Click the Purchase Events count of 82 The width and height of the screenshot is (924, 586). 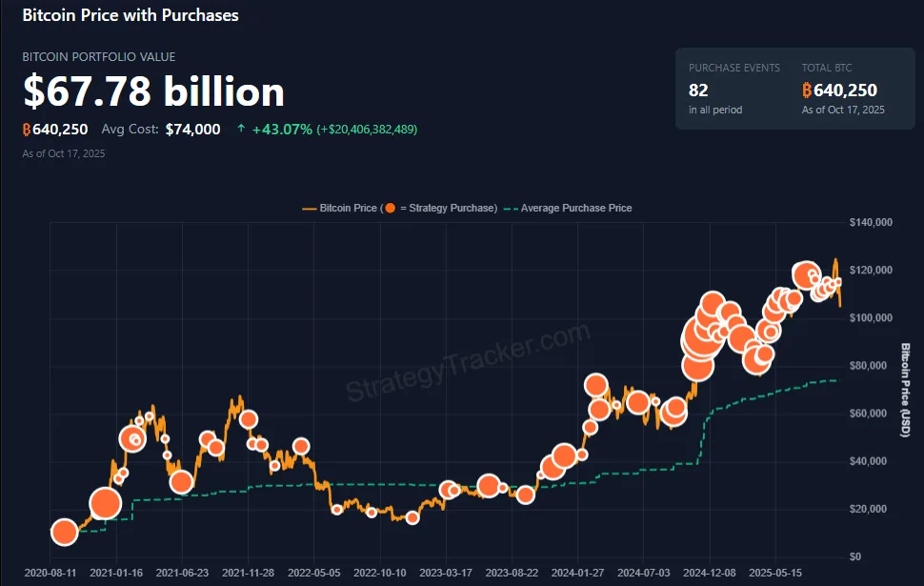[699, 91]
